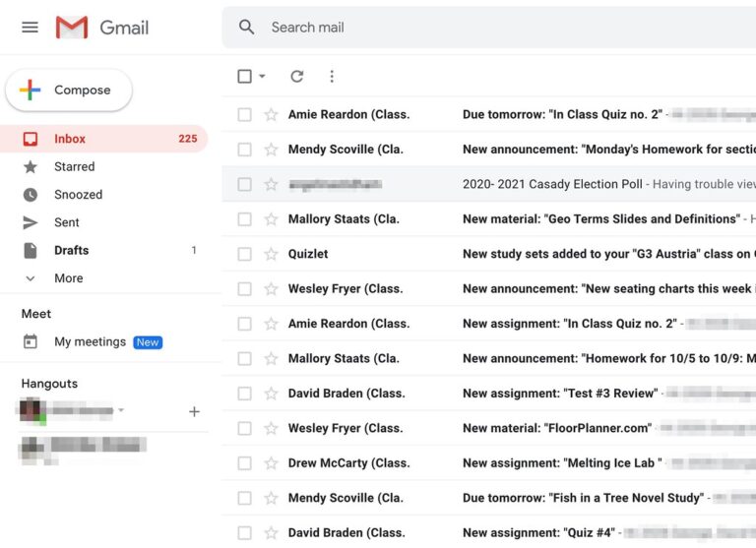Click the Inbox tray icon in the sidebar
This screenshot has height=548, width=756.
(x=31, y=139)
